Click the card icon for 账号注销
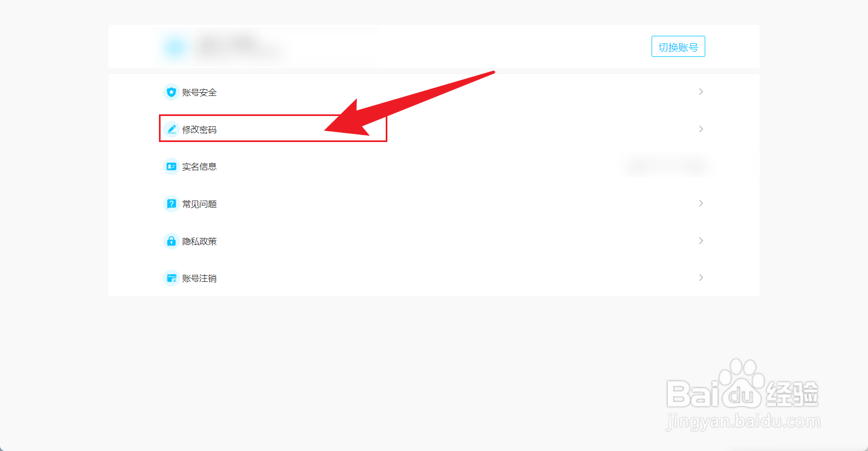The width and height of the screenshot is (868, 451). pyautogui.click(x=171, y=278)
